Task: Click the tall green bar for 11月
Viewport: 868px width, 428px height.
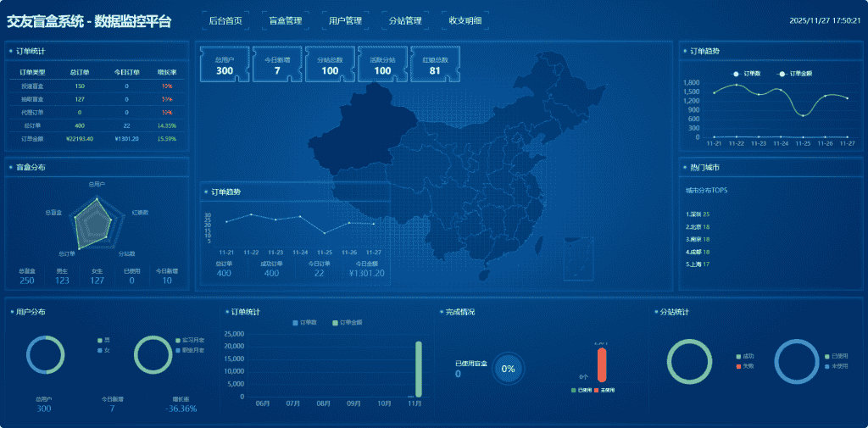Action: (x=419, y=369)
